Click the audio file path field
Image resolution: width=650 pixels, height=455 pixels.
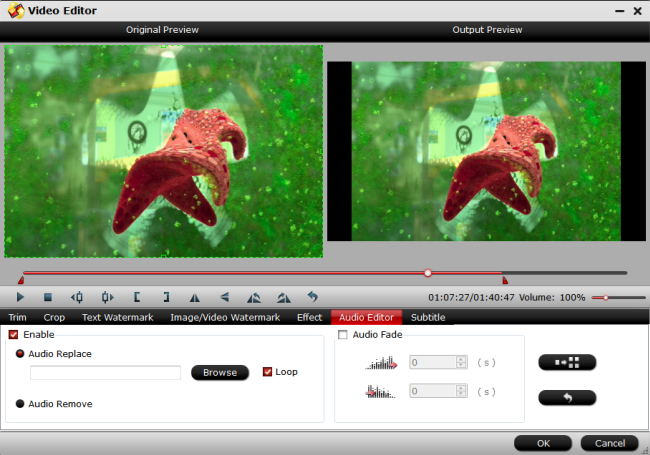click(x=105, y=373)
